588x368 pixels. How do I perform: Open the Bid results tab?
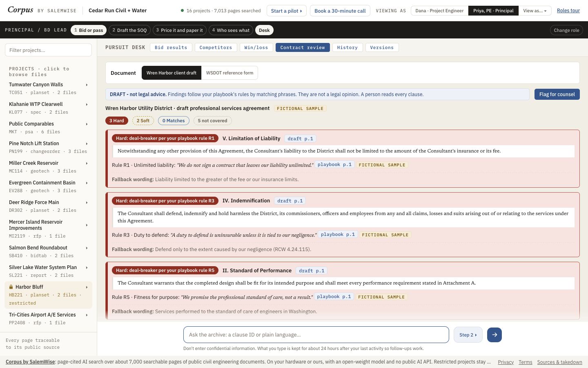pyautogui.click(x=171, y=47)
